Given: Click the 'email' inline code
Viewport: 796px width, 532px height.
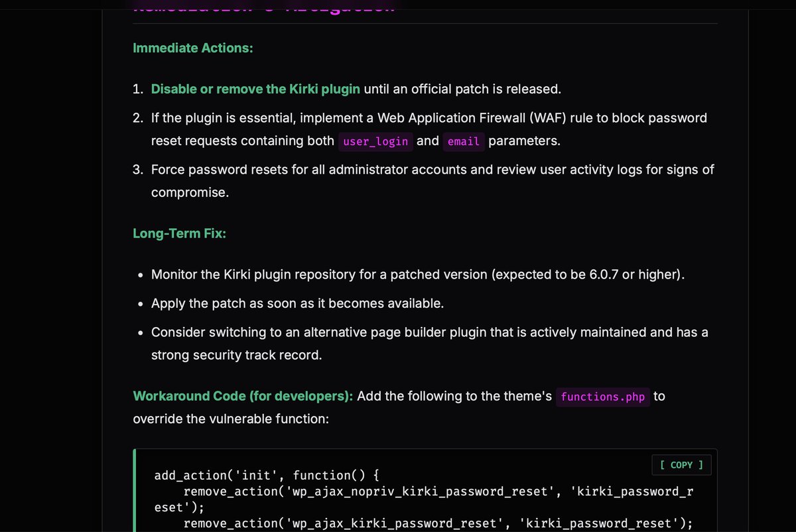Looking at the screenshot, I should [464, 141].
